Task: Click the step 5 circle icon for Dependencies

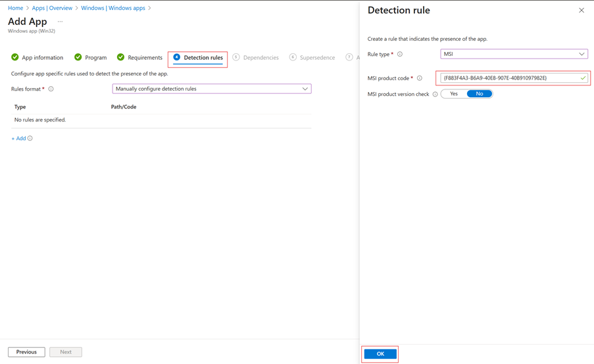Action: point(236,57)
